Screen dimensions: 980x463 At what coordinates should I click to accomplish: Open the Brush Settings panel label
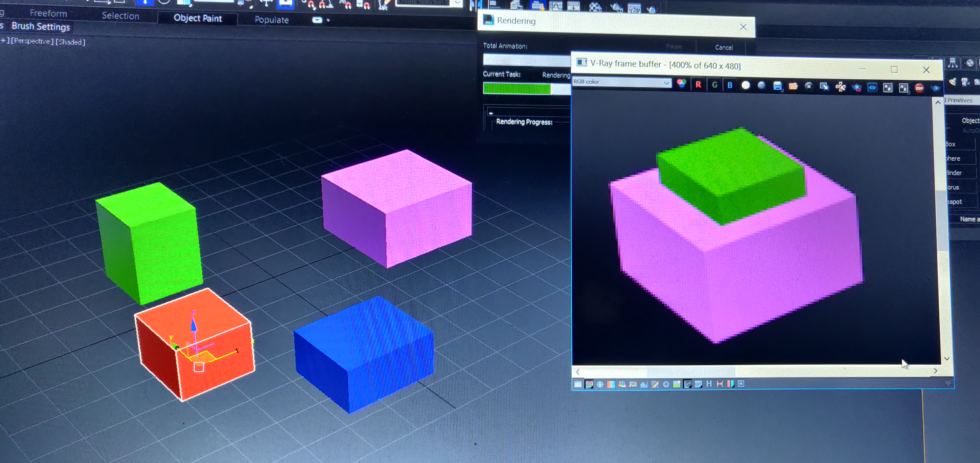tap(41, 26)
